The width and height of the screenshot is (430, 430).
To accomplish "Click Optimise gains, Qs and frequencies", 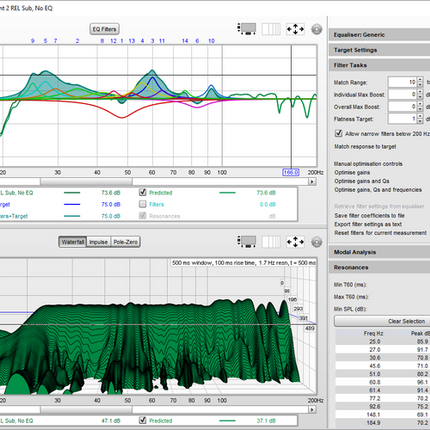I will (378, 190).
